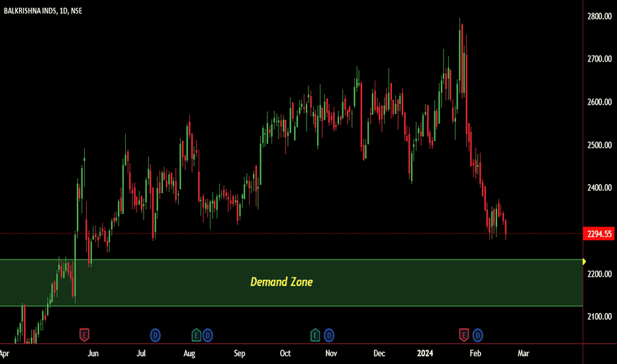The image size is (617, 364).
Task: Select the 2500.00 price axis label
Action: point(599,145)
